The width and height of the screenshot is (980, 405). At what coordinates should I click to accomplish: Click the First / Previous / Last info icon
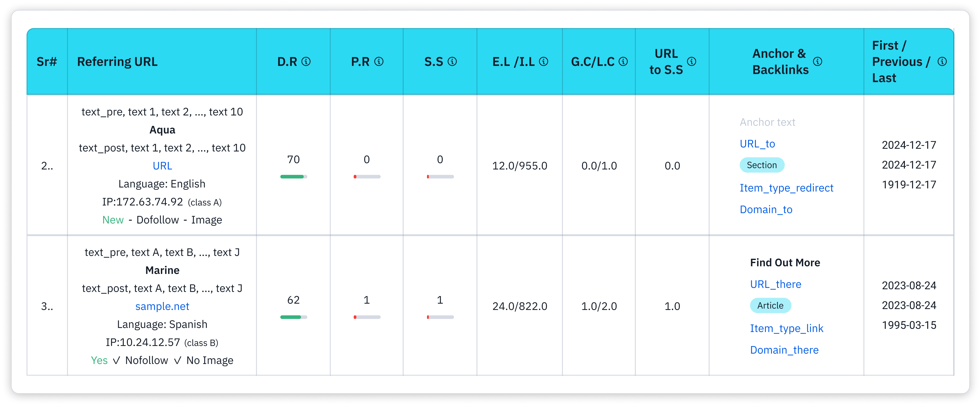pos(942,61)
